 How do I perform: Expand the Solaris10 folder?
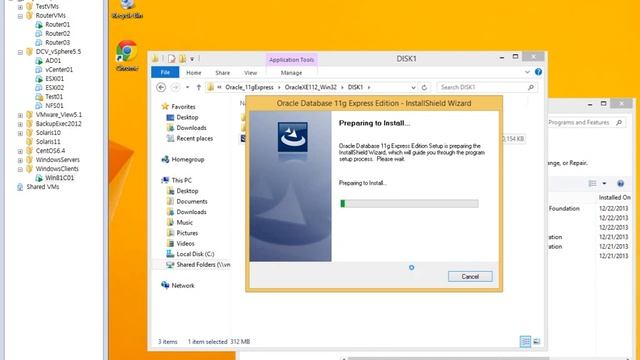click(x=20, y=133)
